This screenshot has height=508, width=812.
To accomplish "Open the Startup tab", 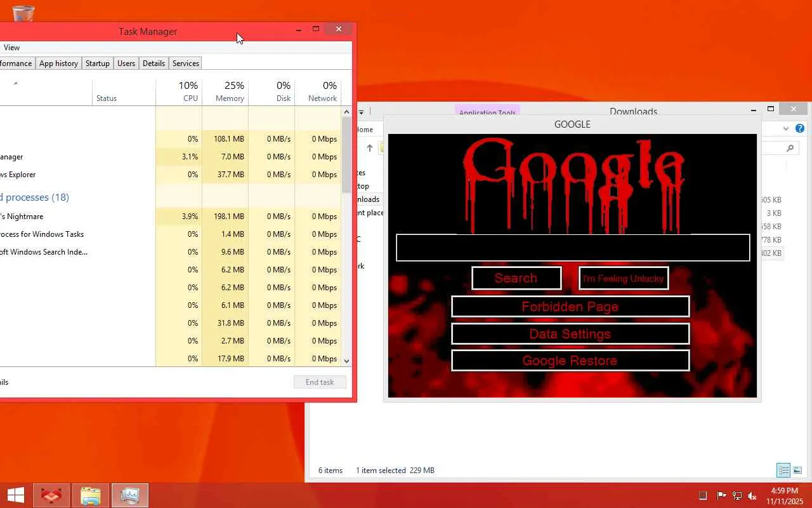I will 98,63.
